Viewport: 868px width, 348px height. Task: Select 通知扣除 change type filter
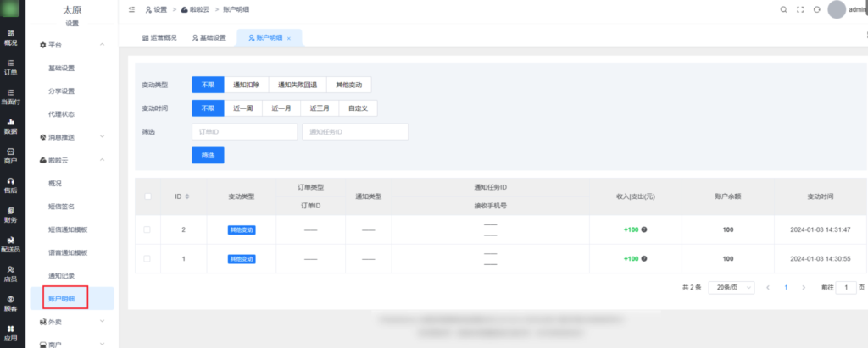(x=247, y=85)
